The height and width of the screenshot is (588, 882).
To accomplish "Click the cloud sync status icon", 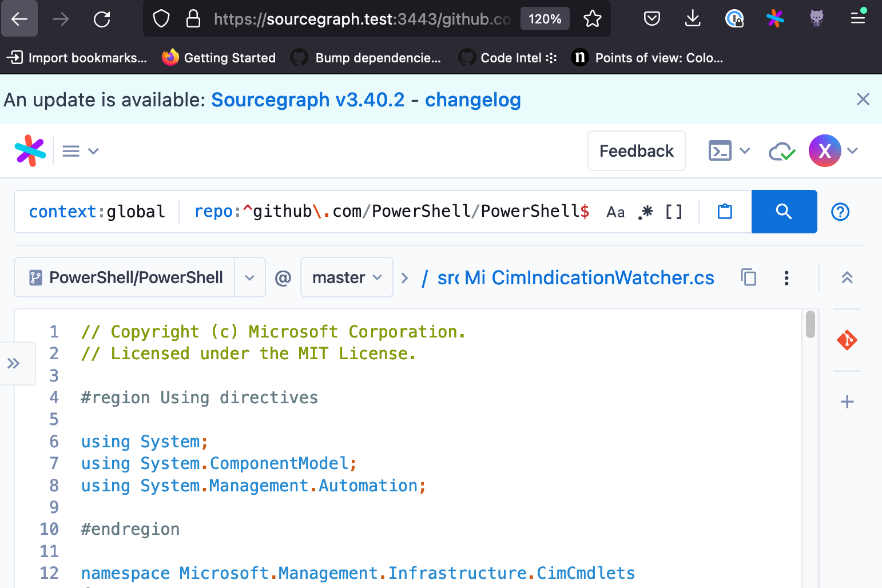I will click(782, 151).
